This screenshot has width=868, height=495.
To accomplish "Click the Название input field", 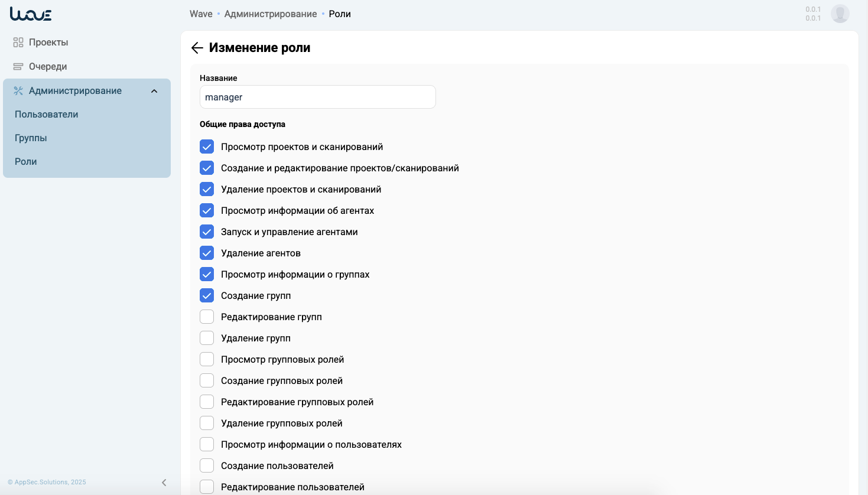I will tap(318, 97).
